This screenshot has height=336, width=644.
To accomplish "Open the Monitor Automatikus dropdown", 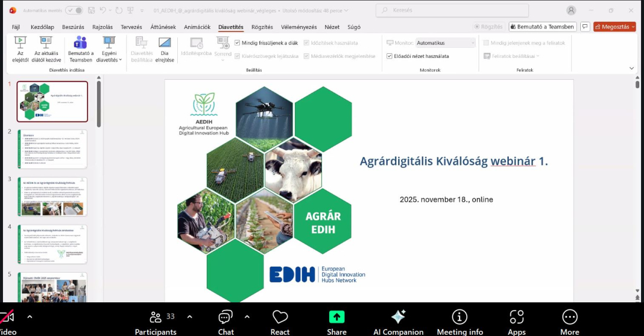I will pyautogui.click(x=445, y=43).
